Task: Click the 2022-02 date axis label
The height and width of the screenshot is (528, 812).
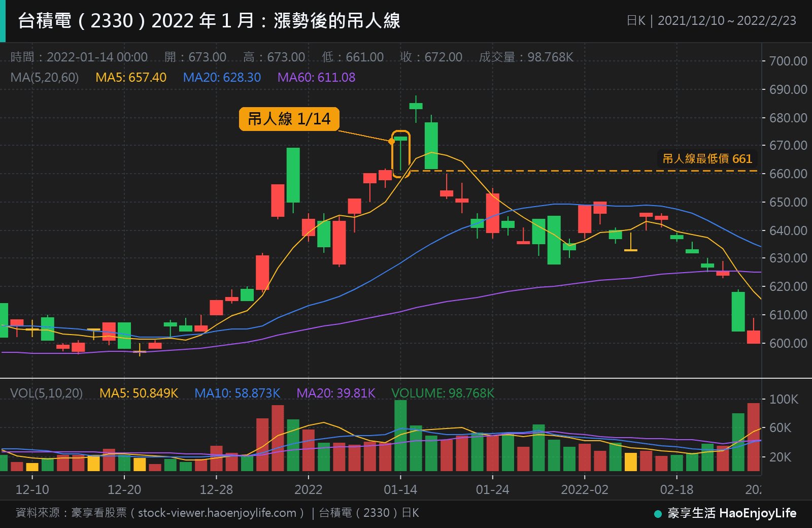Action: pyautogui.click(x=585, y=490)
